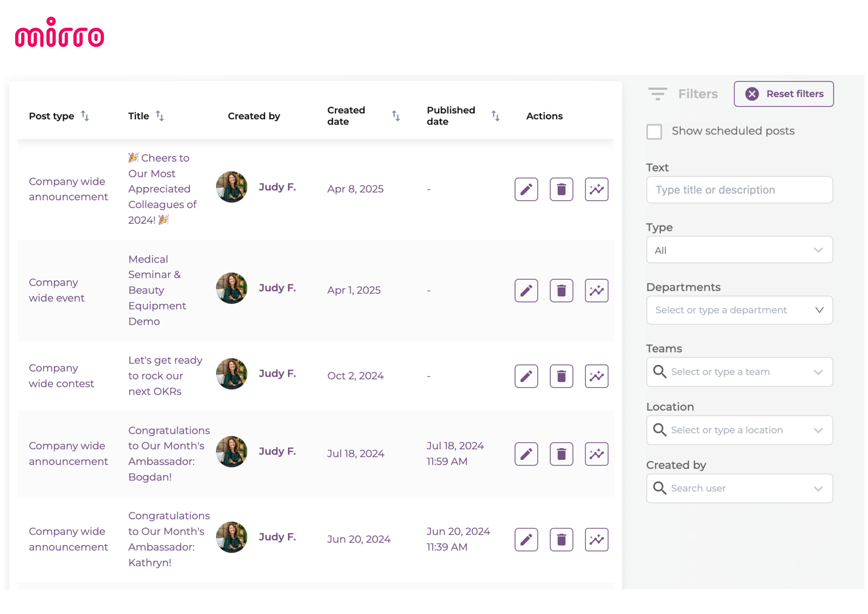Edit the Medical Seminar & Beauty Equipment Demo post
This screenshot has width=868, height=614.
[526, 290]
